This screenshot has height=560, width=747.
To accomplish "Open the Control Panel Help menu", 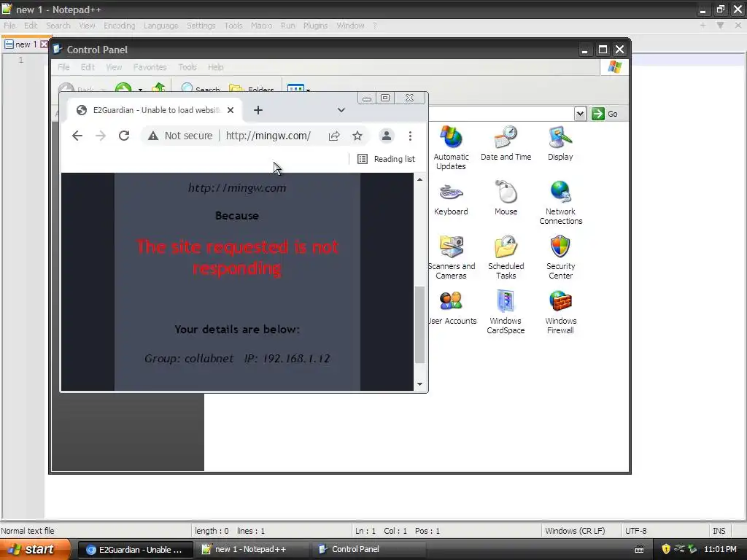I will tap(215, 67).
